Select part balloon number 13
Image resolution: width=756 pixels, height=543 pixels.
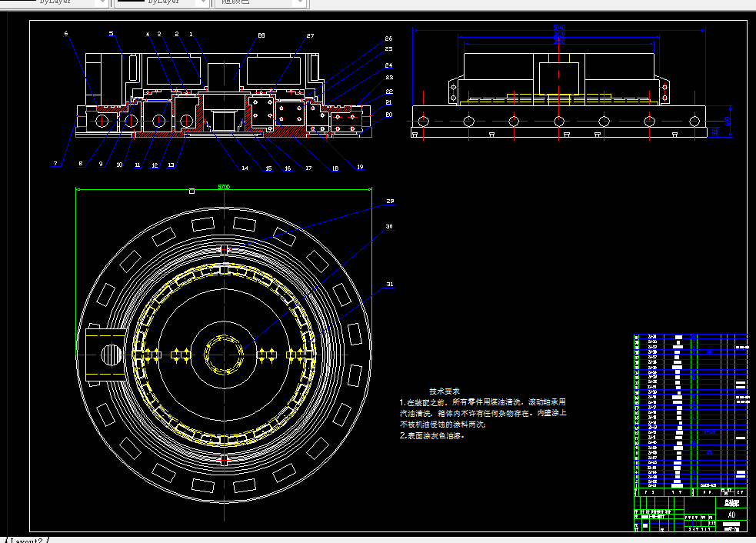click(x=171, y=165)
